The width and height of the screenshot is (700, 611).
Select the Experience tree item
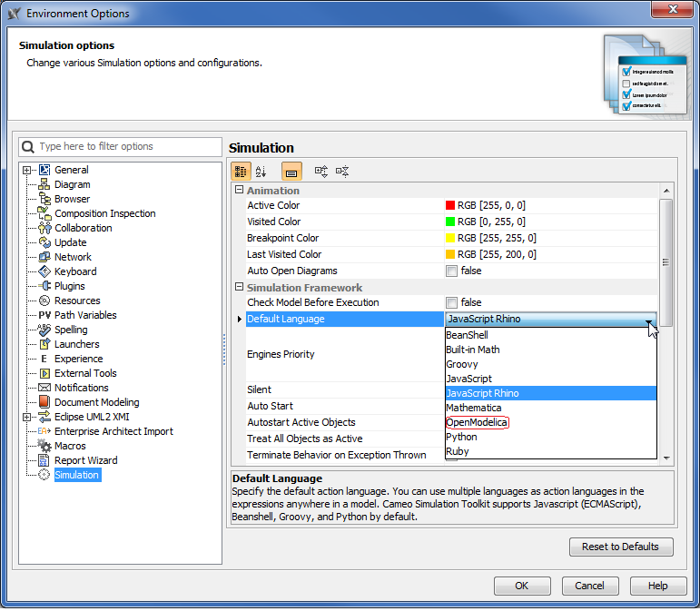click(79, 360)
